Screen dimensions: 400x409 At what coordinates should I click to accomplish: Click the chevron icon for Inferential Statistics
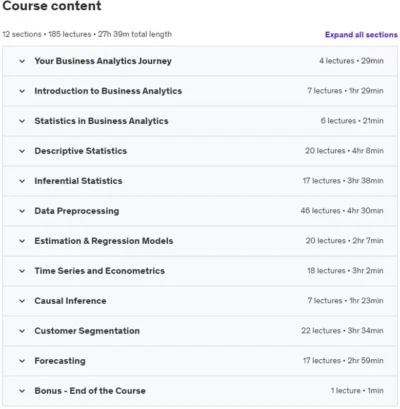22,181
